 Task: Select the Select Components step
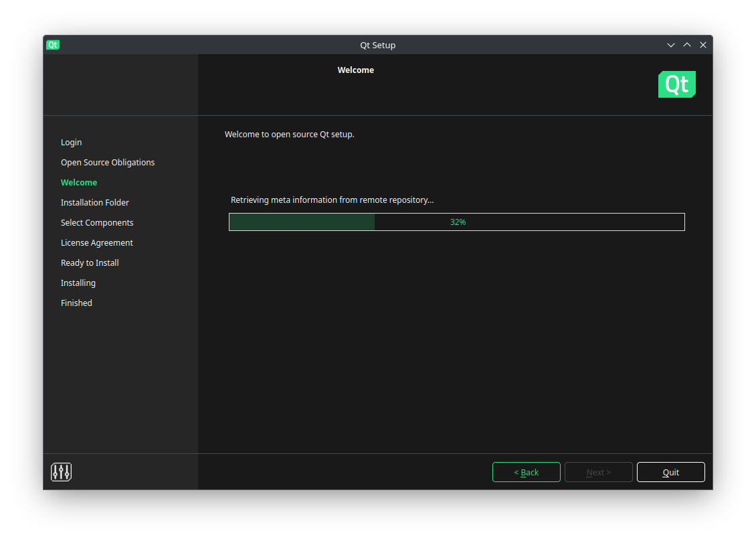(97, 222)
